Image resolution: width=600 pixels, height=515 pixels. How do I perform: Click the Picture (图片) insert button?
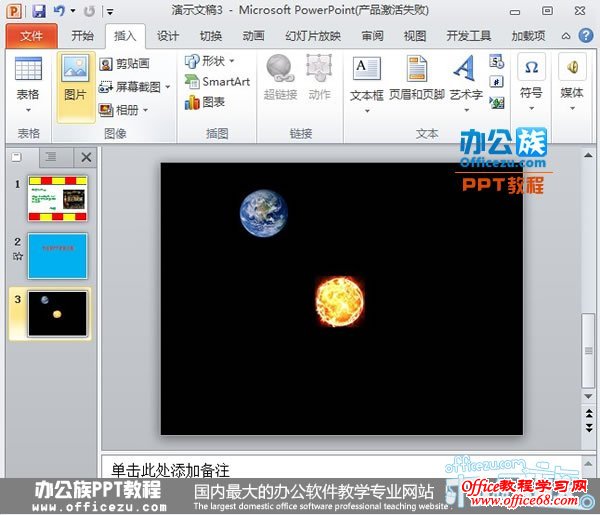tap(76, 80)
